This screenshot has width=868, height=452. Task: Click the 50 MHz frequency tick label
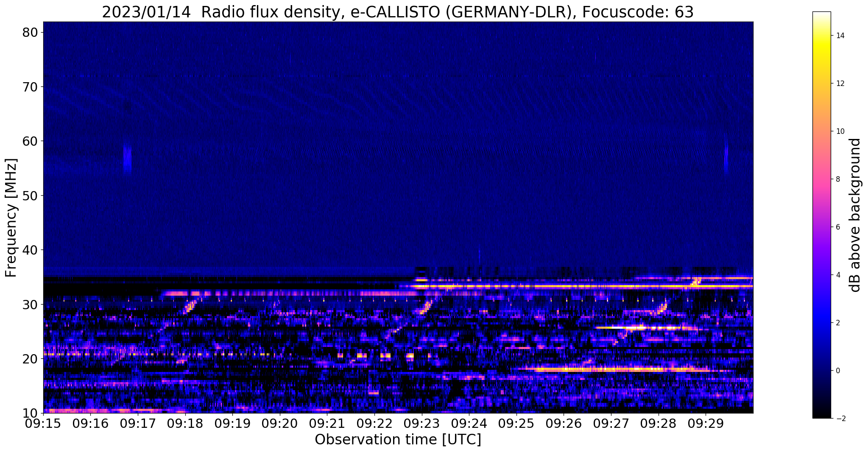click(30, 196)
